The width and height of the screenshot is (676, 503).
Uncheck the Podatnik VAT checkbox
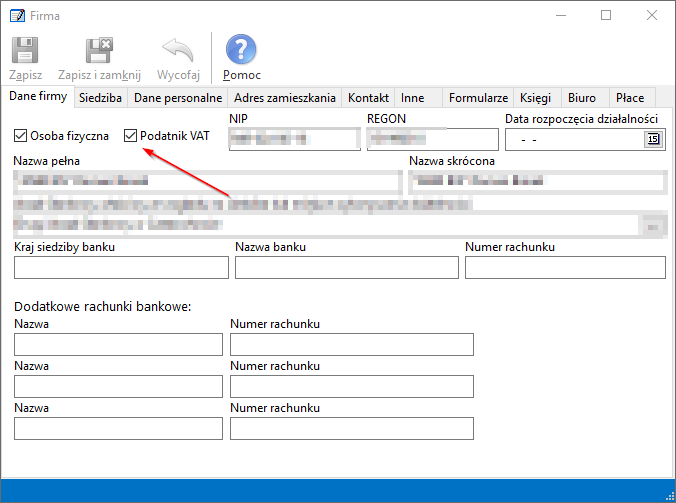coord(130,136)
